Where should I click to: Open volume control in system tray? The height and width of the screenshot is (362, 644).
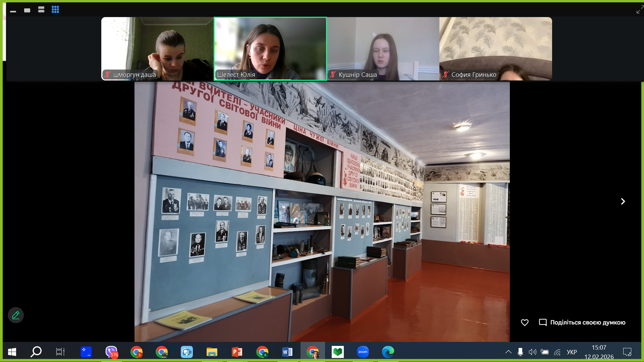point(532,352)
